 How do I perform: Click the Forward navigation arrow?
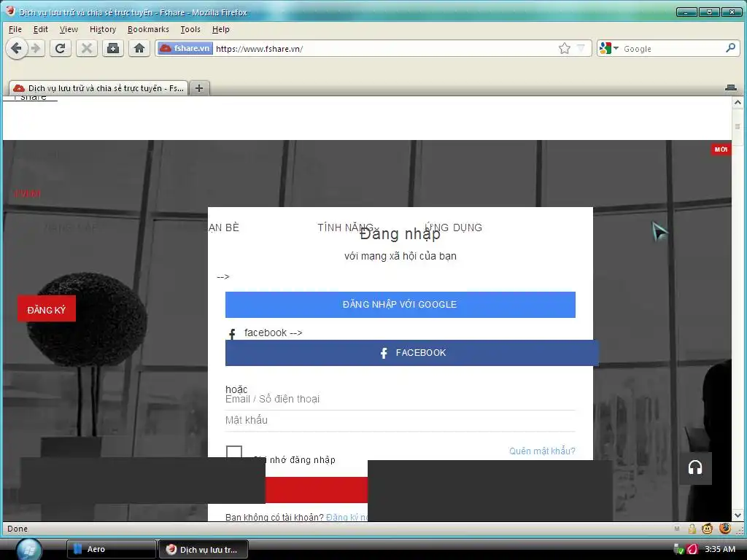(36, 49)
